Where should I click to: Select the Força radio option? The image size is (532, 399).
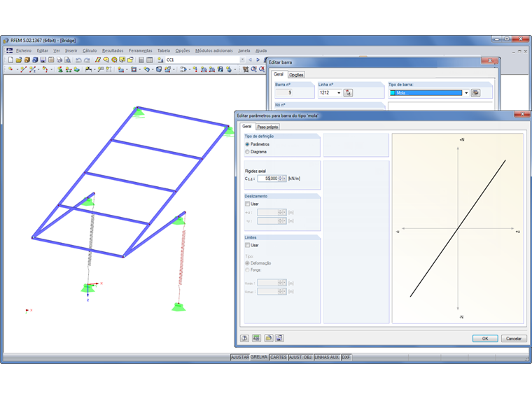tap(247, 270)
